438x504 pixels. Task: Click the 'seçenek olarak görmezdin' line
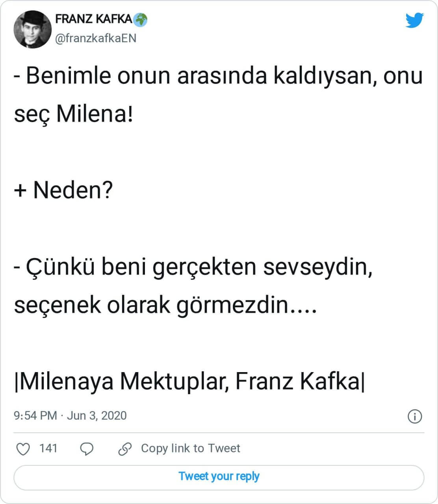pyautogui.click(x=165, y=305)
